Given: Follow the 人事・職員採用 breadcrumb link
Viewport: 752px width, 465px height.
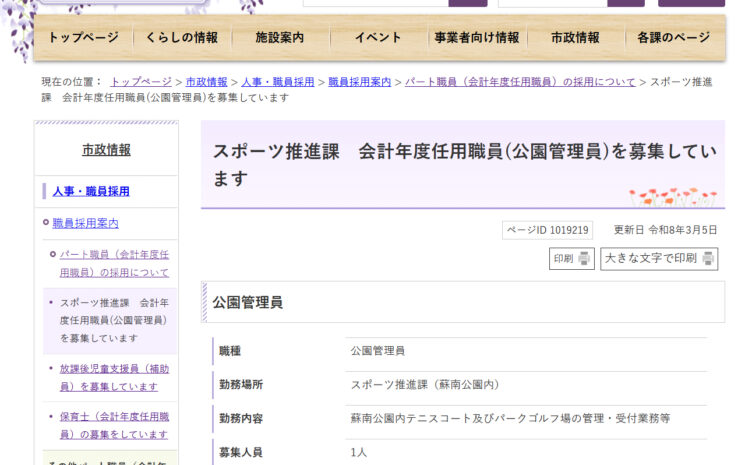Looking at the screenshot, I should pos(277,82).
